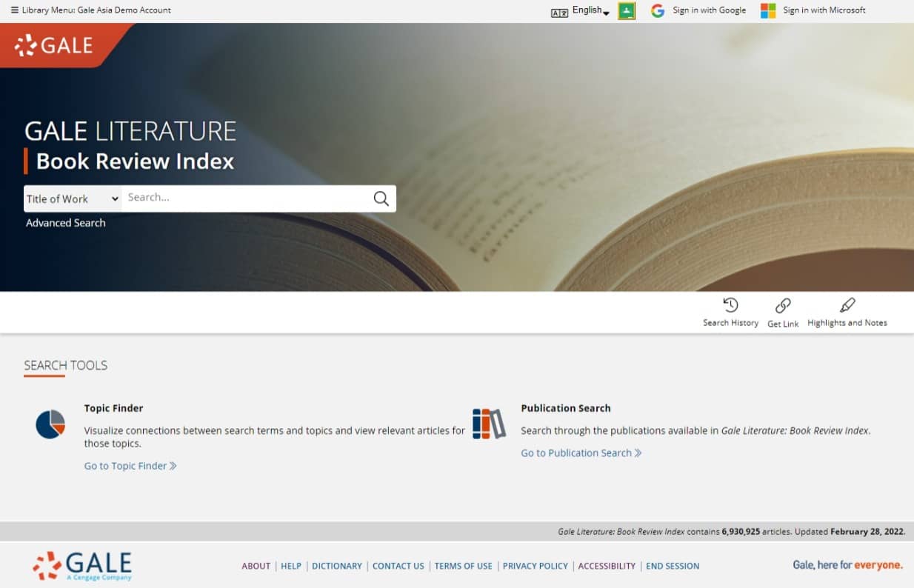This screenshot has width=914, height=588.
Task: Open the Google Classroom icon
Action: (627, 10)
